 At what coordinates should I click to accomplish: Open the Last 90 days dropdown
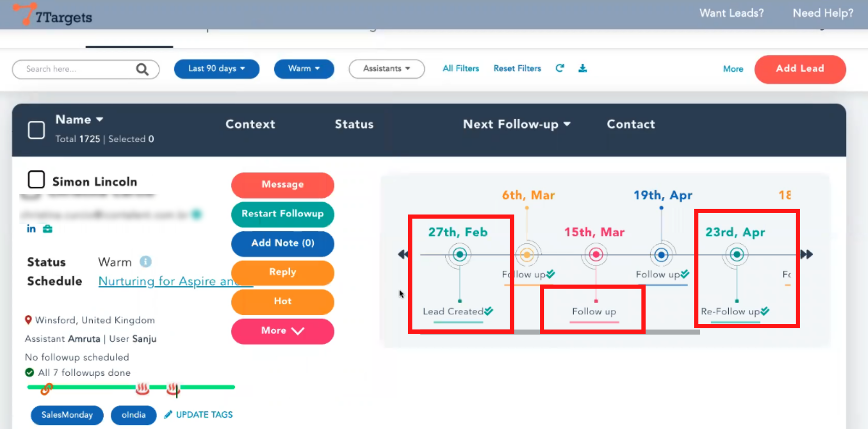tap(217, 69)
